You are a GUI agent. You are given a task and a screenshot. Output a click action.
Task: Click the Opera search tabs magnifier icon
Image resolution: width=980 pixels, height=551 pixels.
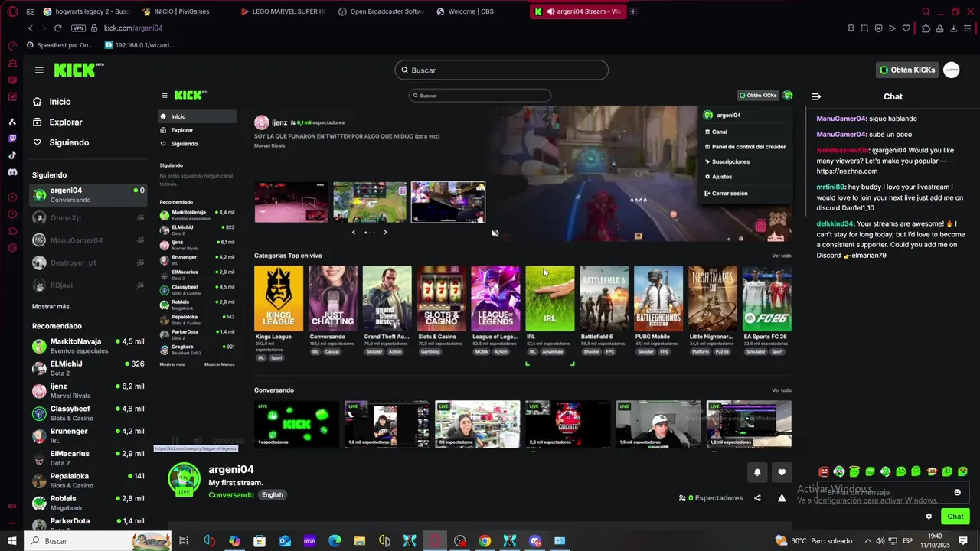point(926,11)
